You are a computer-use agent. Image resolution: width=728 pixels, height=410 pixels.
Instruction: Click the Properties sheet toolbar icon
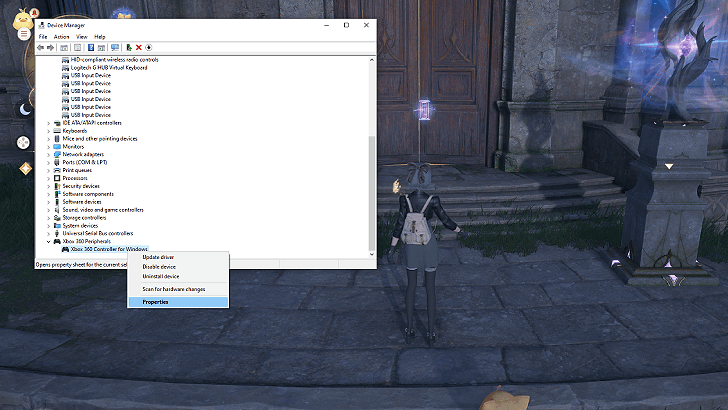pos(78,47)
